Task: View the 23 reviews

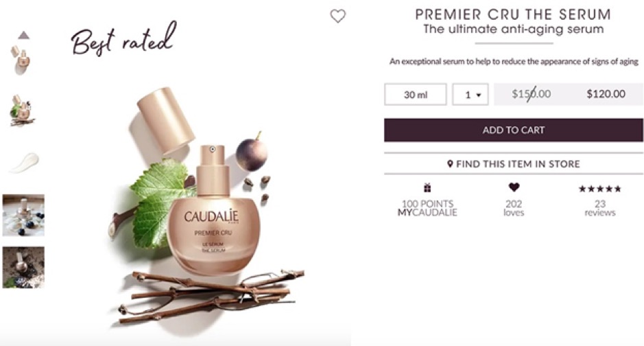Action: click(600, 208)
